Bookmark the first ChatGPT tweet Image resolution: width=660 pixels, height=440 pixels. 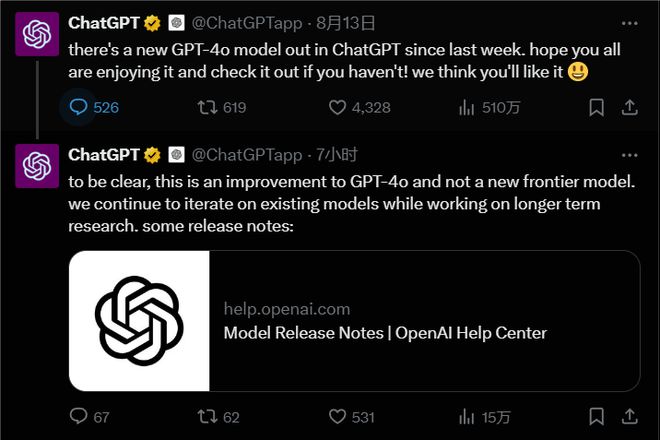click(596, 107)
